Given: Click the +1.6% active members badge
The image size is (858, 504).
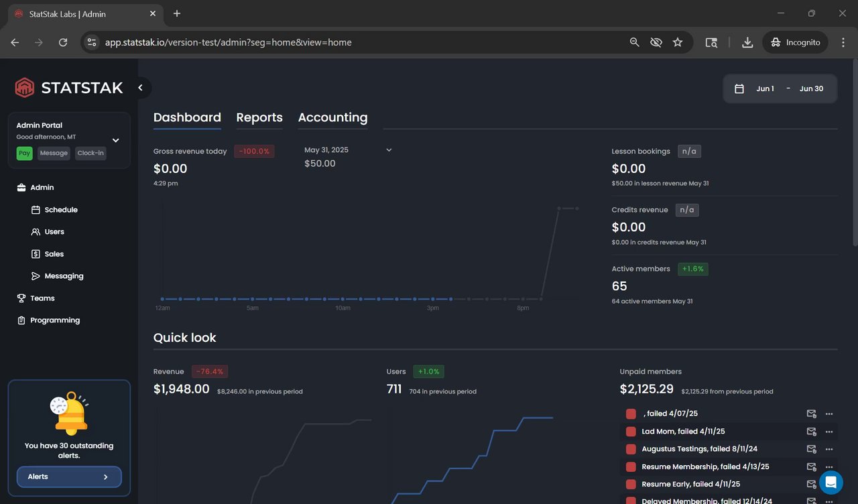Looking at the screenshot, I should tap(693, 269).
